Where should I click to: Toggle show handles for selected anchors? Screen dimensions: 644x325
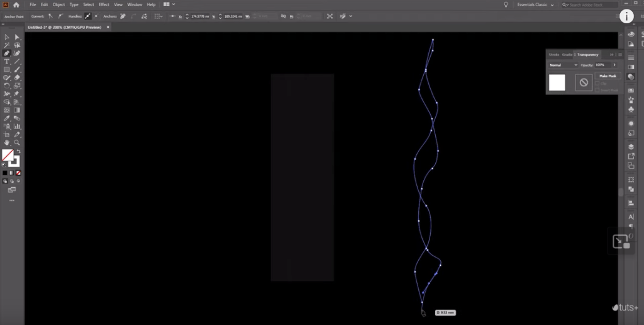pyautogui.click(x=87, y=16)
